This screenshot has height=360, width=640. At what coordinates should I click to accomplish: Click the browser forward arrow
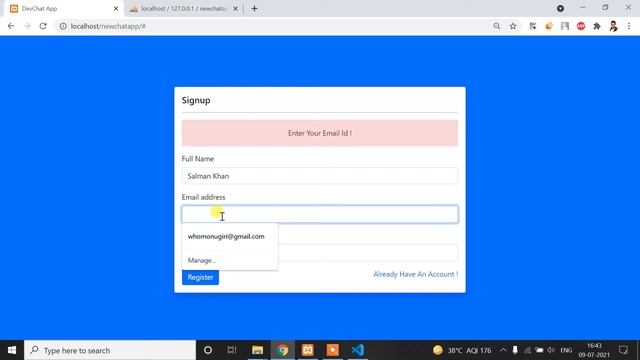point(27,26)
